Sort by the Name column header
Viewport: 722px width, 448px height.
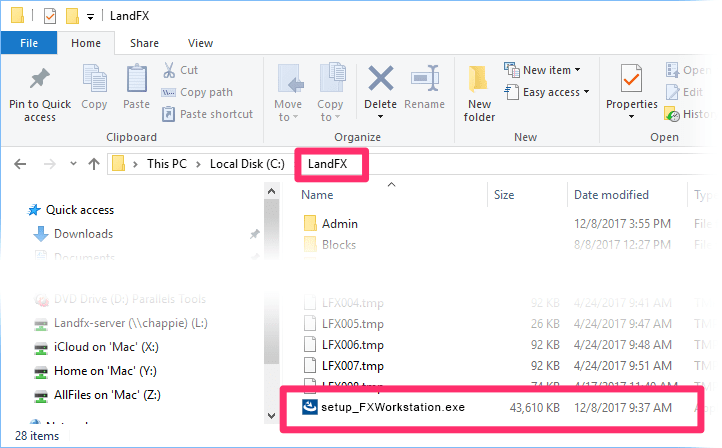tap(317, 195)
